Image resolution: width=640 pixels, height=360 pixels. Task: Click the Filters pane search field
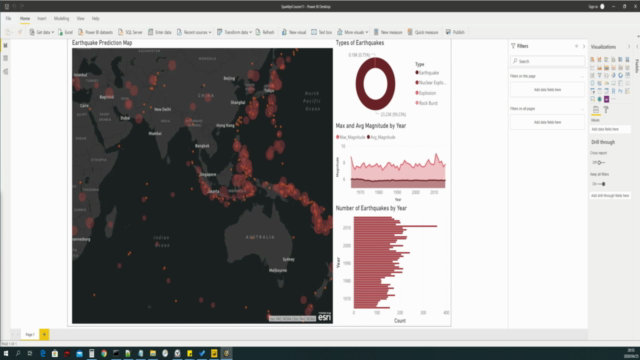tap(547, 61)
